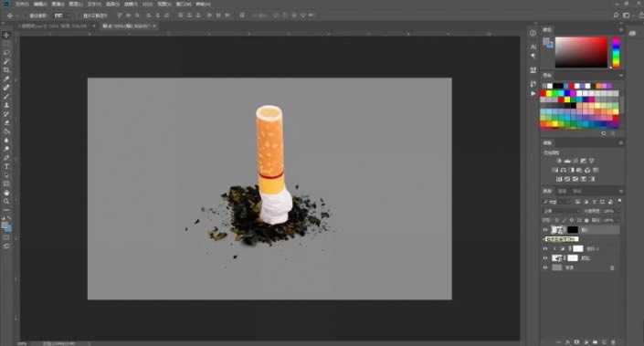Open the layer filter kind dropdown
This screenshot has height=346, width=644.
556,202
